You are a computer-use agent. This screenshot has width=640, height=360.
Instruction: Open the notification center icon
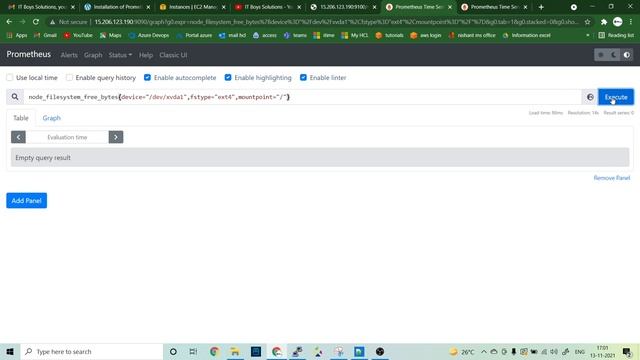[627, 351]
